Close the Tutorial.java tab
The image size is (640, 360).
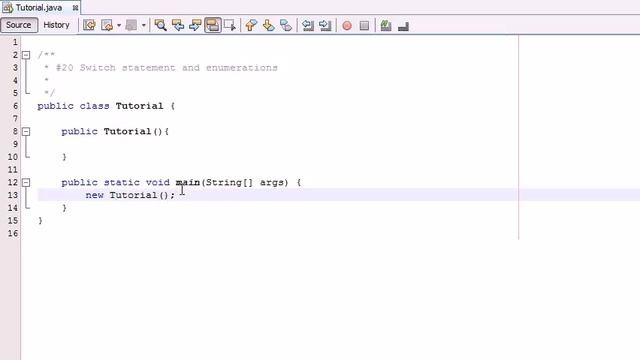tap(75, 8)
